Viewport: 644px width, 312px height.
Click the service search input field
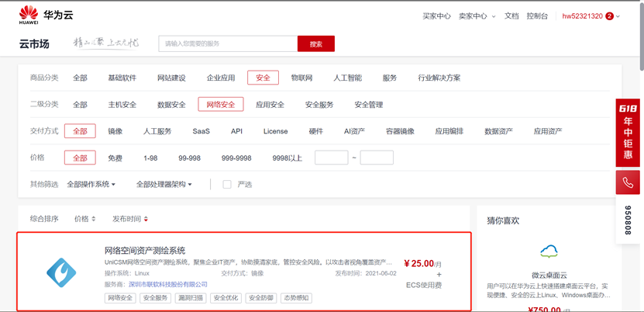tap(228, 44)
